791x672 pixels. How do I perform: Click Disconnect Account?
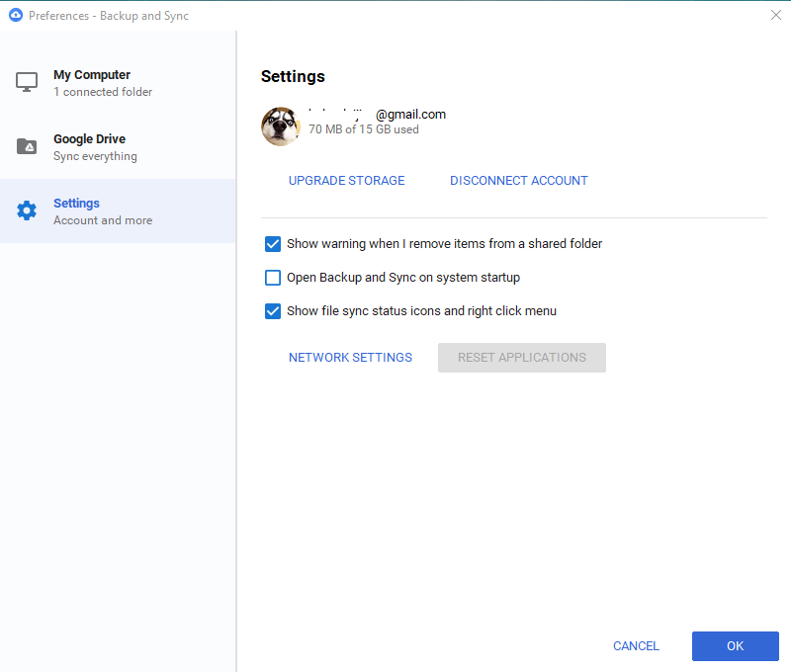[519, 181]
